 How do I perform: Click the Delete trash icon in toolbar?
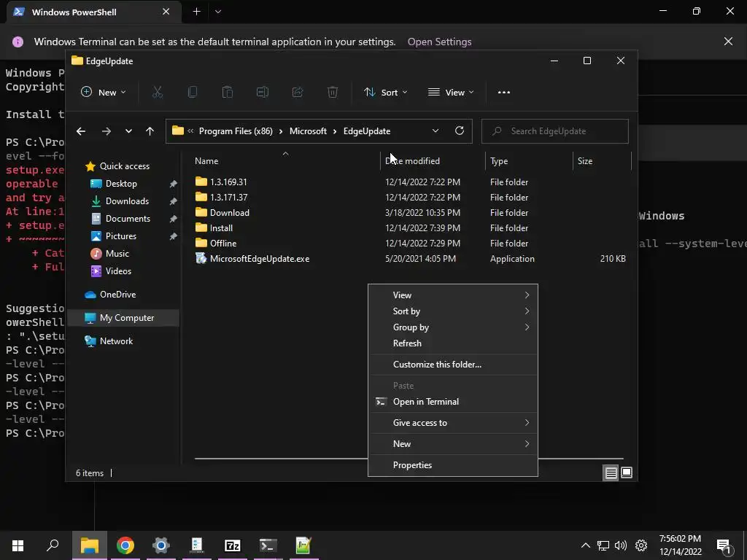tap(333, 93)
